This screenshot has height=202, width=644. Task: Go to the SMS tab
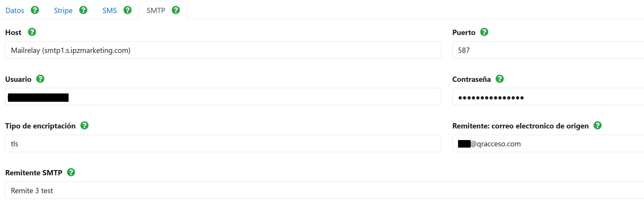click(110, 11)
